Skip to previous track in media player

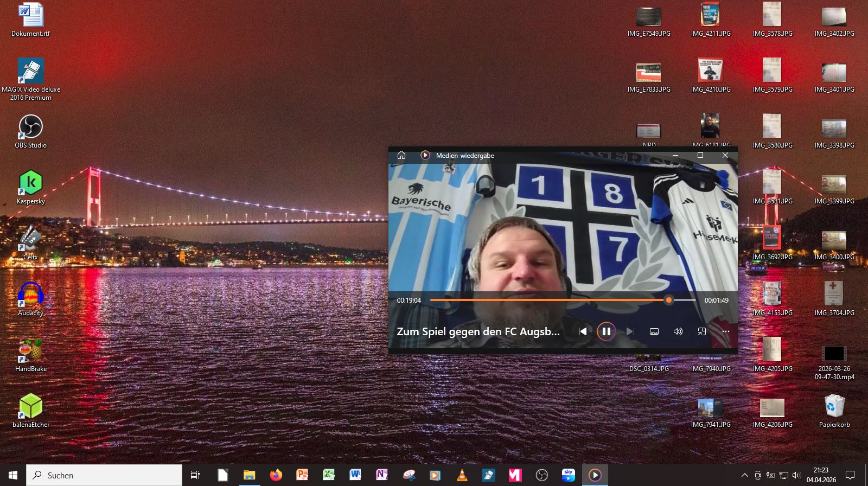click(582, 331)
